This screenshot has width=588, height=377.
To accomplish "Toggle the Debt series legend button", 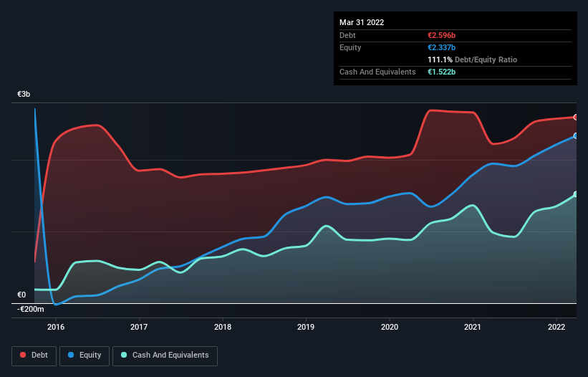I will point(34,355).
